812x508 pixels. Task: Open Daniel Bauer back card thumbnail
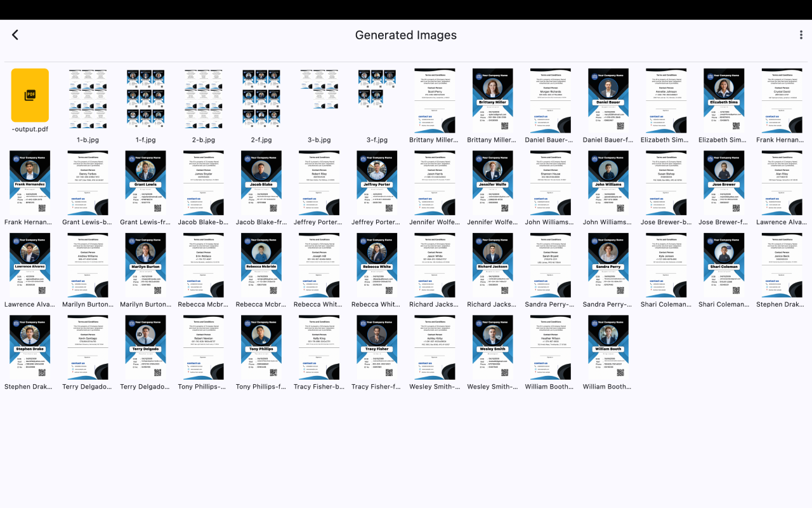[x=551, y=101]
